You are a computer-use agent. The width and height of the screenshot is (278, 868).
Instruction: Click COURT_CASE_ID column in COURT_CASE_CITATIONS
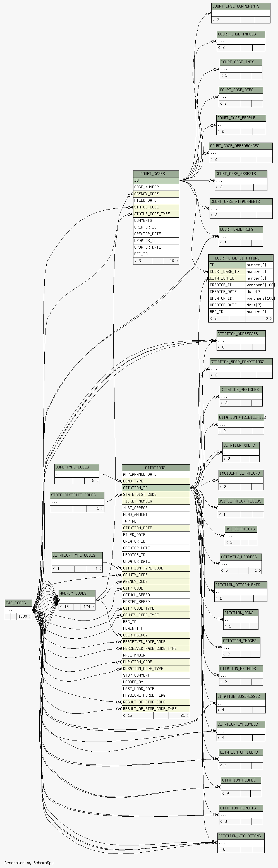[x=227, y=271]
